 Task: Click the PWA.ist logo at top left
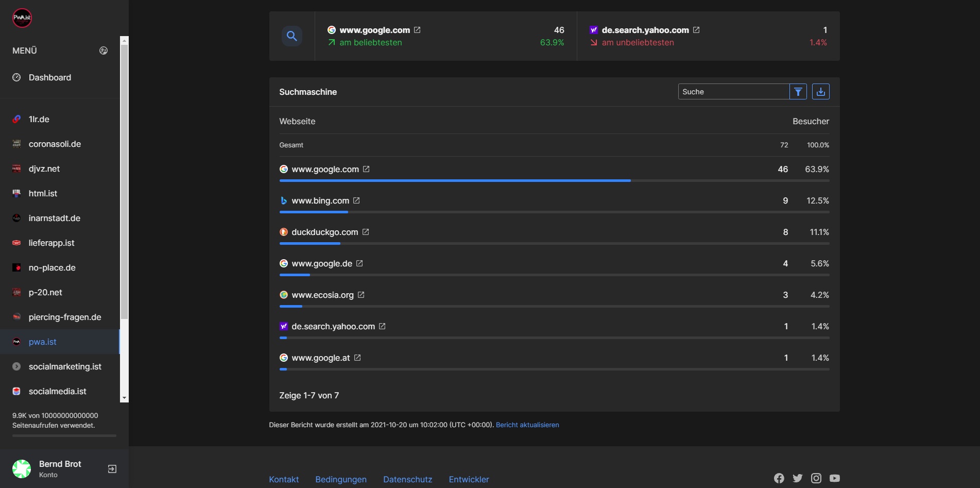(x=22, y=18)
